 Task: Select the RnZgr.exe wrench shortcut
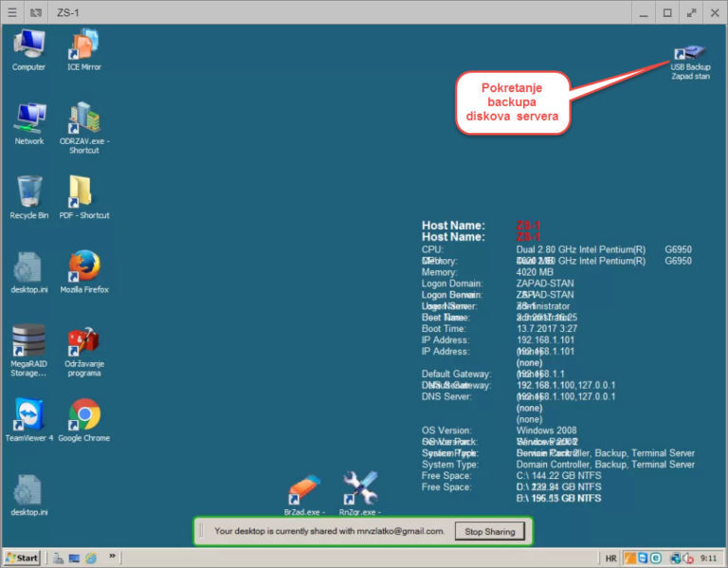pos(359,490)
